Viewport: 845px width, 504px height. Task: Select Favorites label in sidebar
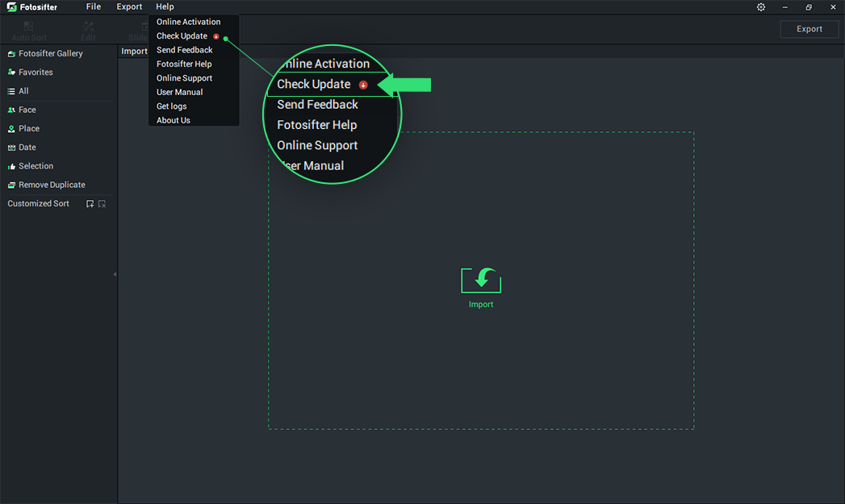point(36,72)
